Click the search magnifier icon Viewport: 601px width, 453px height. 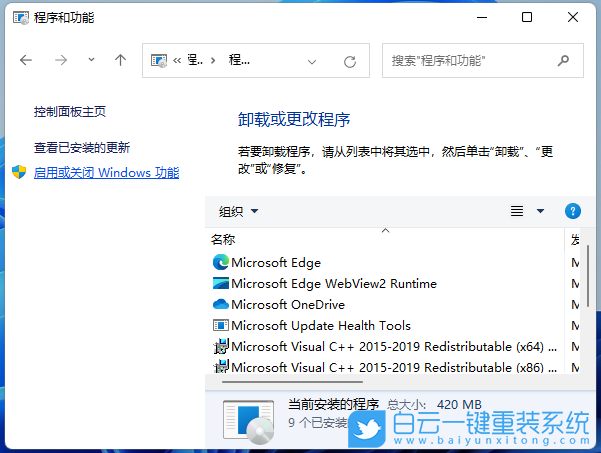pos(563,60)
